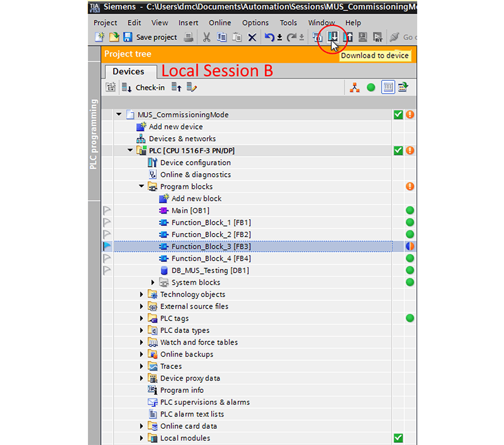The width and height of the screenshot is (504, 445).
Task: Toggle the mark flag for DB_MUS_Testing [DB1]
Action: (107, 270)
